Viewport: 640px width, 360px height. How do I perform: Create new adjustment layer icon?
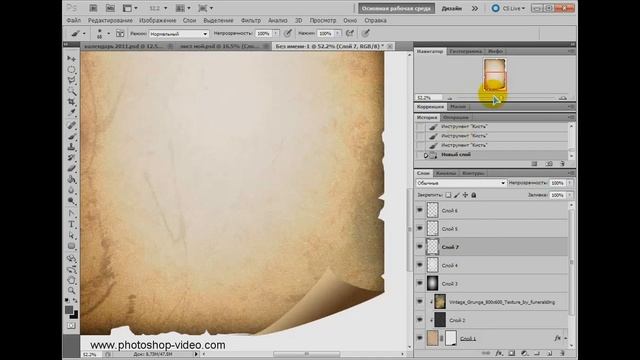[524, 353]
